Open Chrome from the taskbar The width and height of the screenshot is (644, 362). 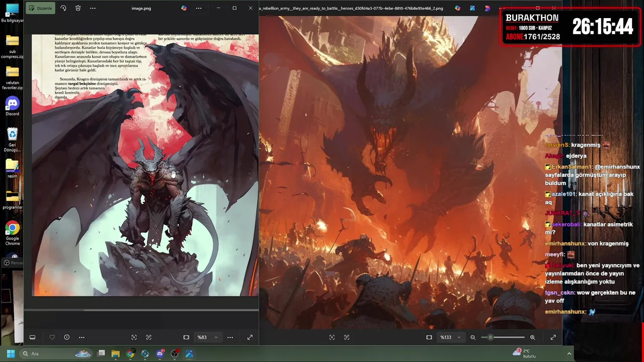pos(130,353)
